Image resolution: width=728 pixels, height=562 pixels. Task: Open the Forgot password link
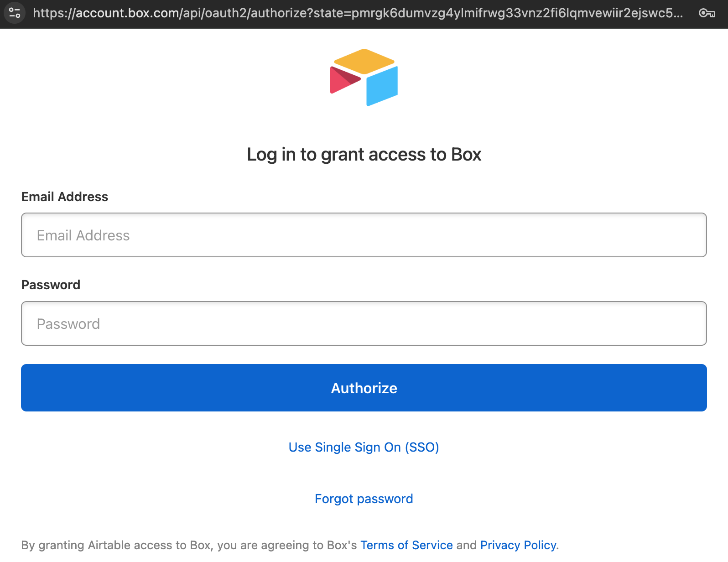(x=364, y=499)
